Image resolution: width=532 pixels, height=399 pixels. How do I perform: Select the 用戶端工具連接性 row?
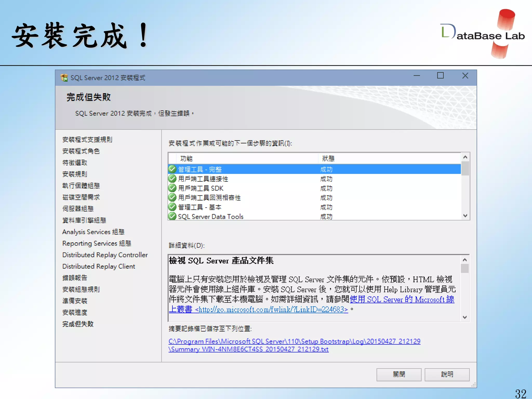tap(315, 179)
